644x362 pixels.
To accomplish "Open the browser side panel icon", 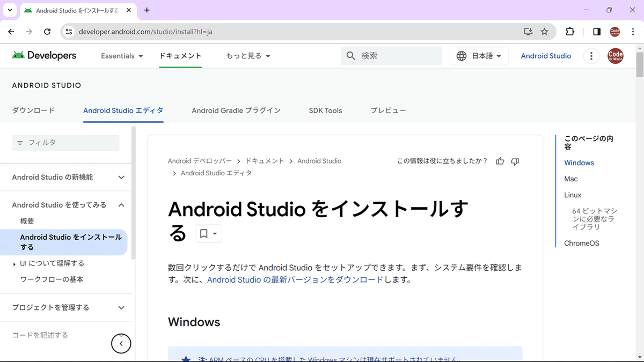I will coord(597,32).
